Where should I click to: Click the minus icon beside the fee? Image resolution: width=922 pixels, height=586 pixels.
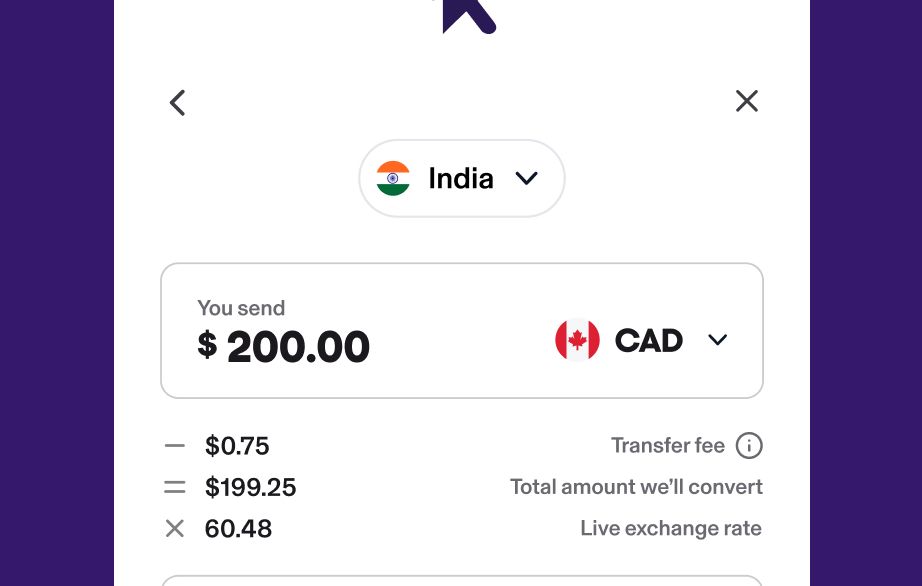coord(174,445)
